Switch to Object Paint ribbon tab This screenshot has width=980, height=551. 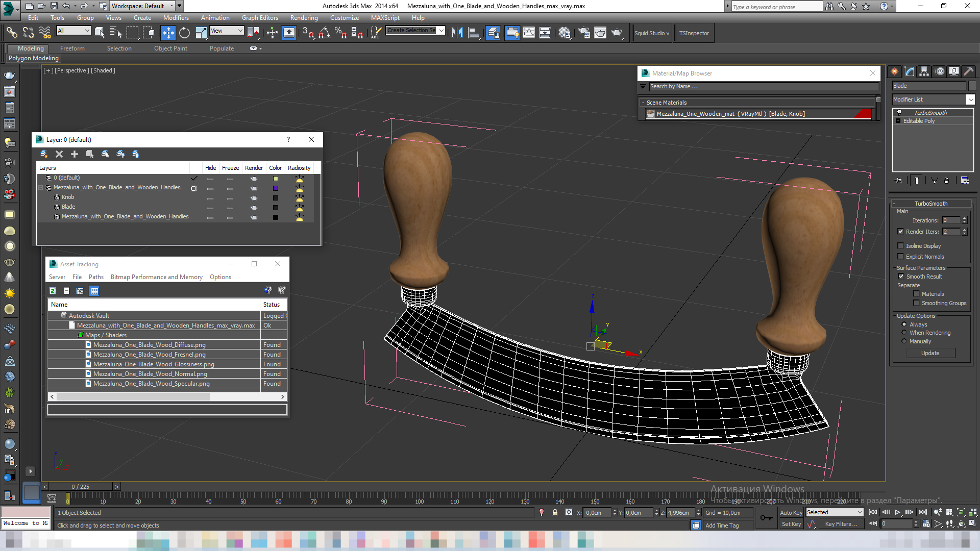point(170,48)
